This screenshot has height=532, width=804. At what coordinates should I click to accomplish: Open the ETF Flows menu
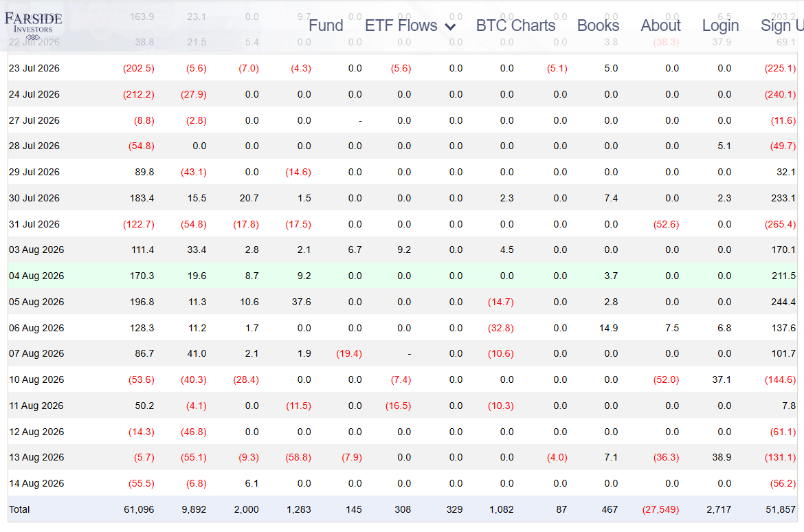click(x=401, y=25)
